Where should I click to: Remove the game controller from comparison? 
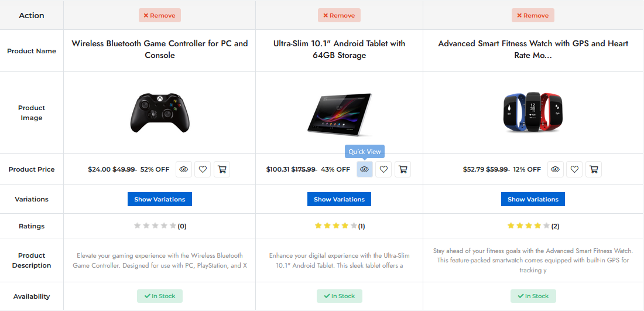pyautogui.click(x=160, y=15)
